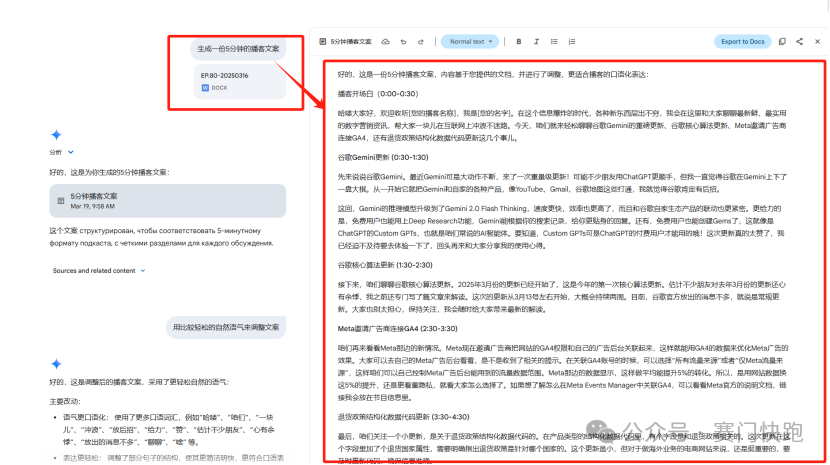Redo the last edit in canvas
This screenshot has height=465, width=830.
pos(421,41)
